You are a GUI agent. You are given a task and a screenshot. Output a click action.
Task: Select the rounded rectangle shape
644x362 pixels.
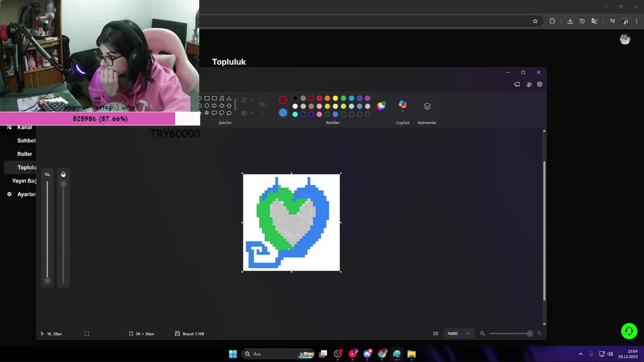[x=214, y=99]
